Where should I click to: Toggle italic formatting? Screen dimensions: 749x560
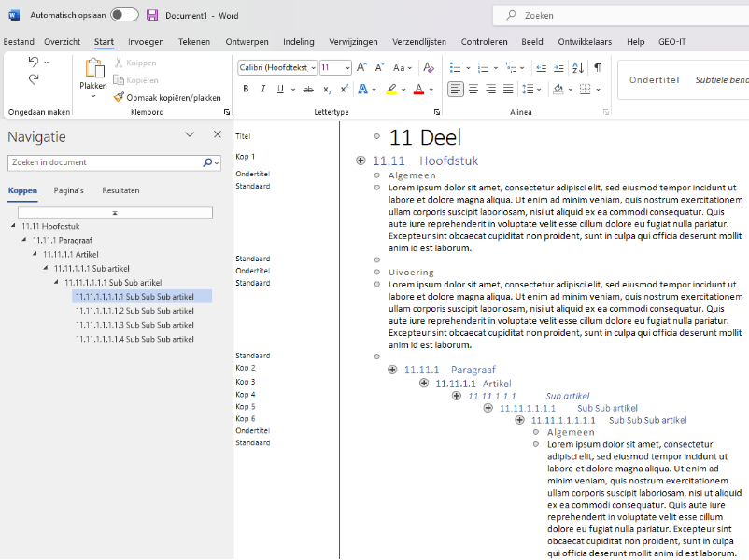263,90
